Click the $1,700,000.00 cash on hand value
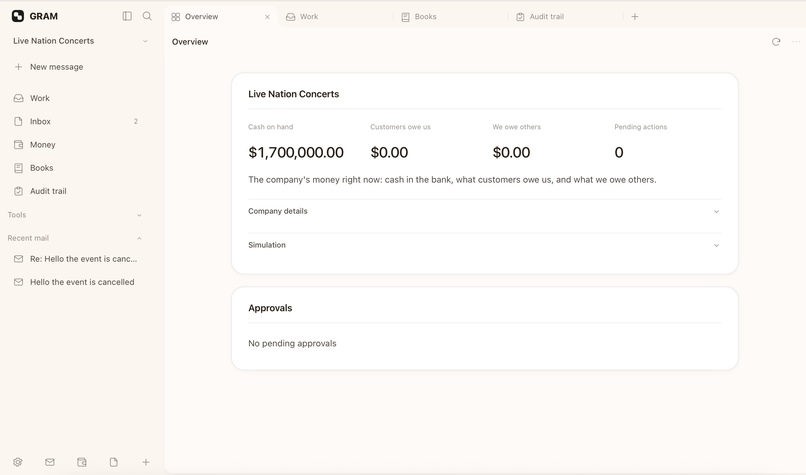Screen dimensions: 806x475 (x=296, y=152)
